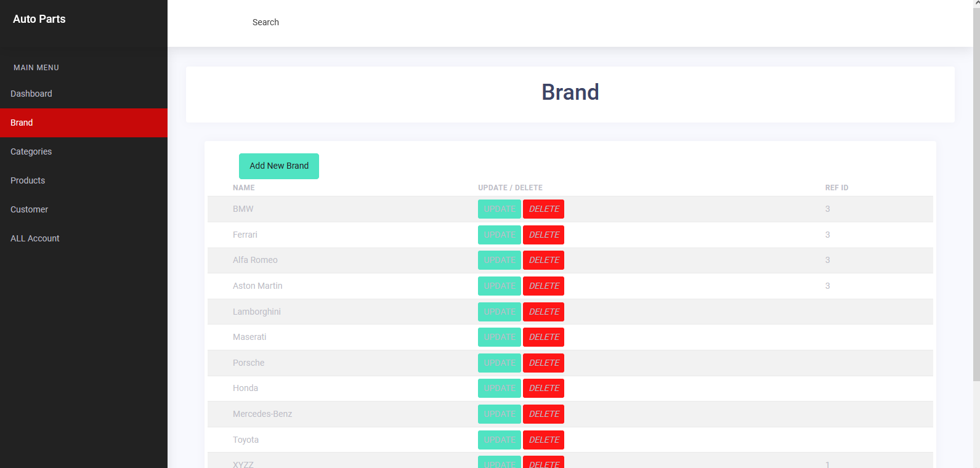Delete the XYZZ brand

click(544, 462)
